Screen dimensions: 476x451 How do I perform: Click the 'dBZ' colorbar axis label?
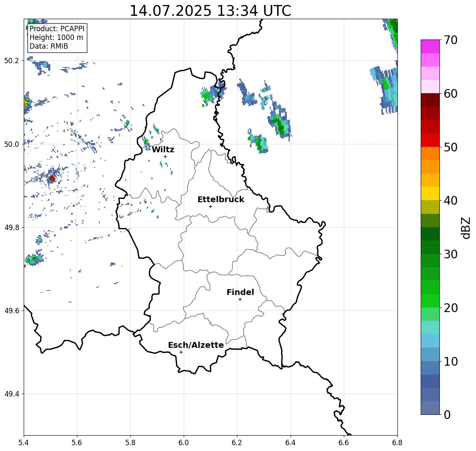click(465, 228)
